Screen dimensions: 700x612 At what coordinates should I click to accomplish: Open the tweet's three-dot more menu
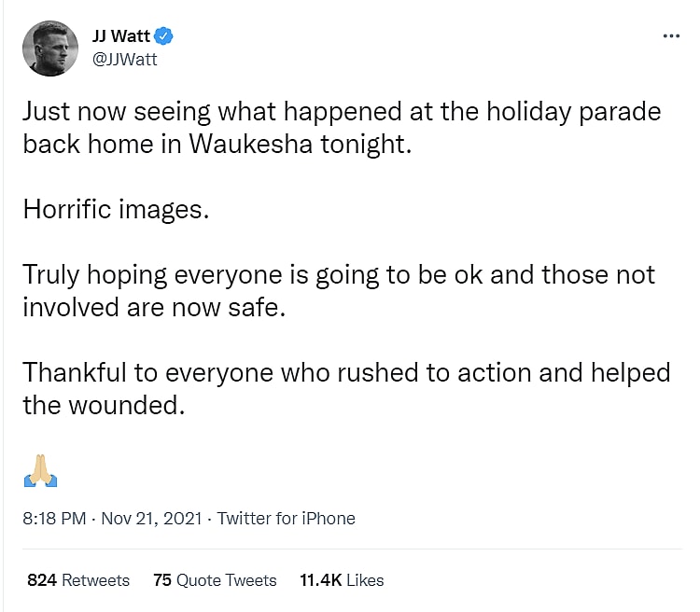671,36
